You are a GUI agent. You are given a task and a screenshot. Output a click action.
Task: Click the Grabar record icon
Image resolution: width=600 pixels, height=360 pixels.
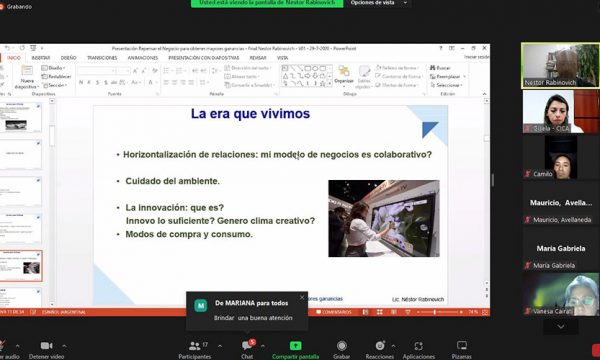tap(341, 346)
